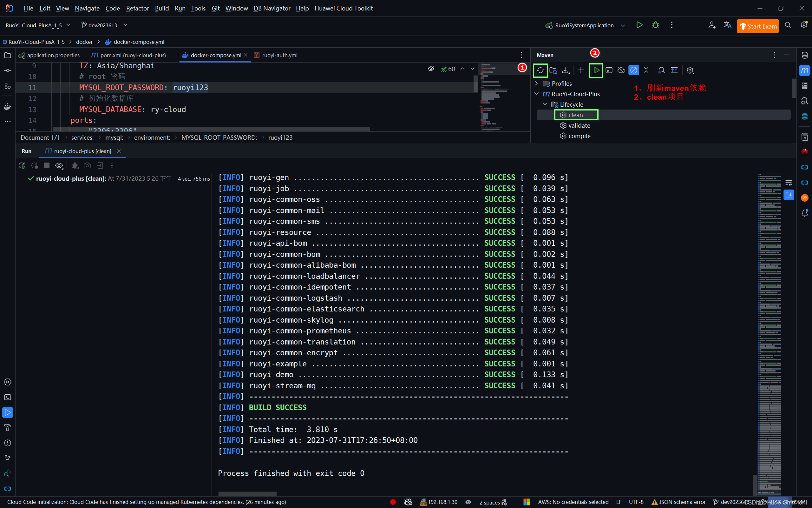Stop the running process
The height and width of the screenshot is (508, 812).
47,166
